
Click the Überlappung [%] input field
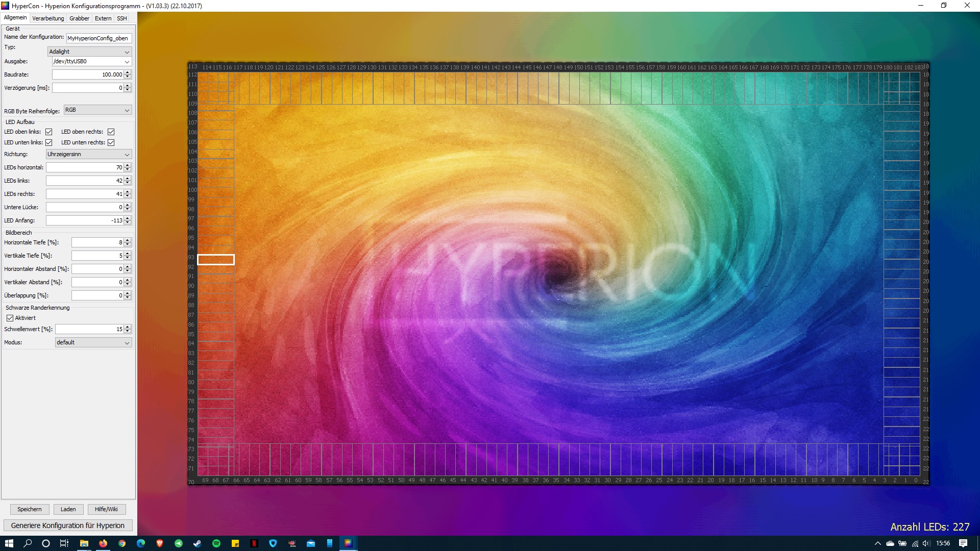[x=97, y=295]
